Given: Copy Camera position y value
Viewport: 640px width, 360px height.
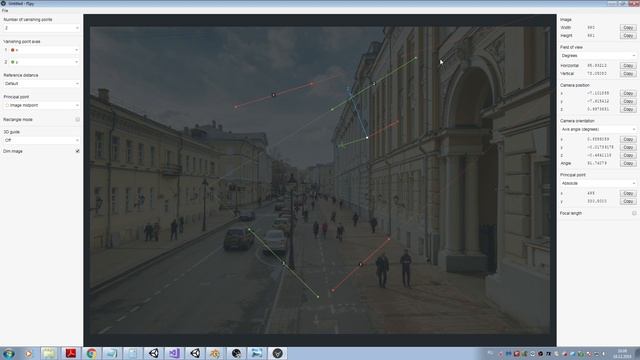Looking at the screenshot, I should 628,101.
